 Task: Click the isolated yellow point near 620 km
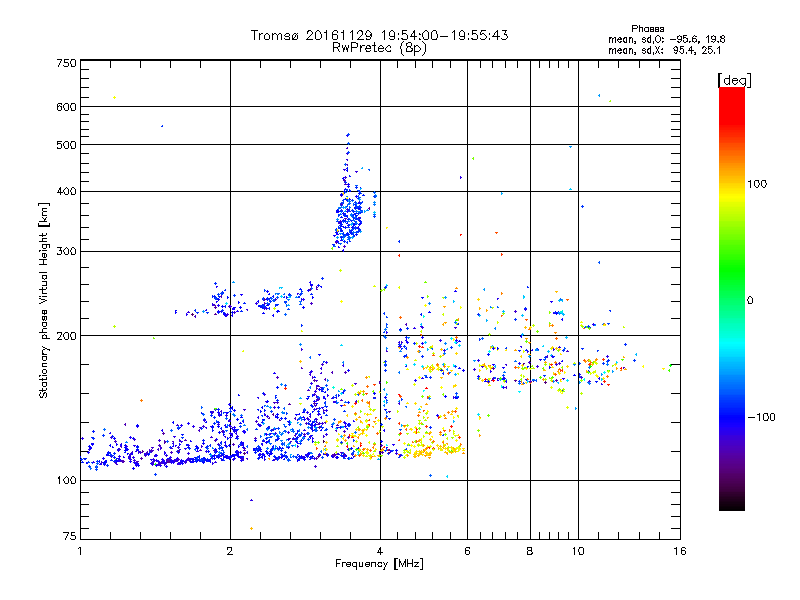pyautogui.click(x=114, y=97)
